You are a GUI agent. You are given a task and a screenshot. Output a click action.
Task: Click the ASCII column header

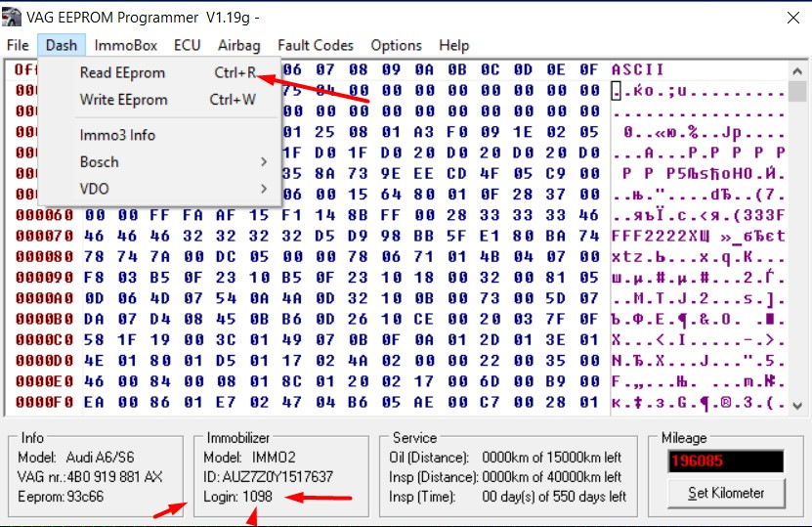pyautogui.click(x=637, y=69)
